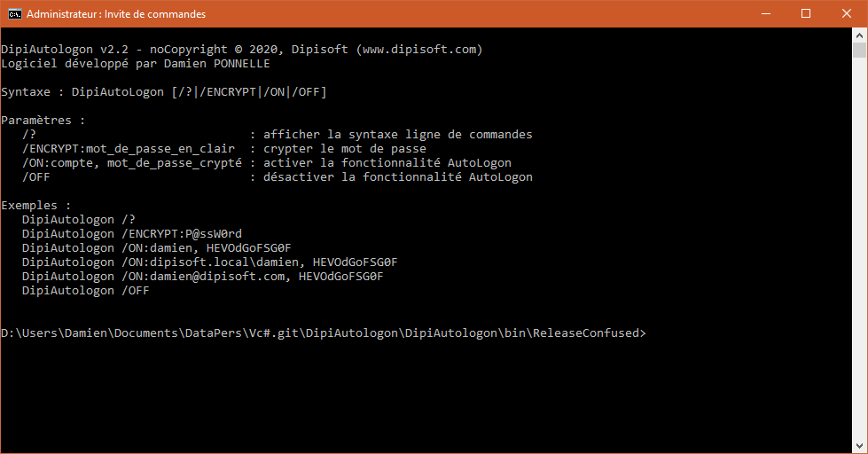This screenshot has height=454, width=868.
Task: Click the empty vertical scrollbar track
Action: 860,266
